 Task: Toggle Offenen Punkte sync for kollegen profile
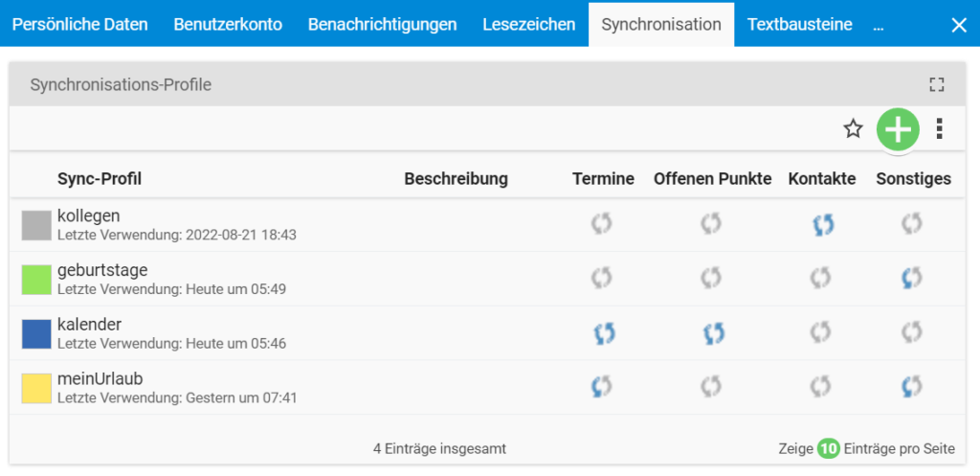click(711, 224)
